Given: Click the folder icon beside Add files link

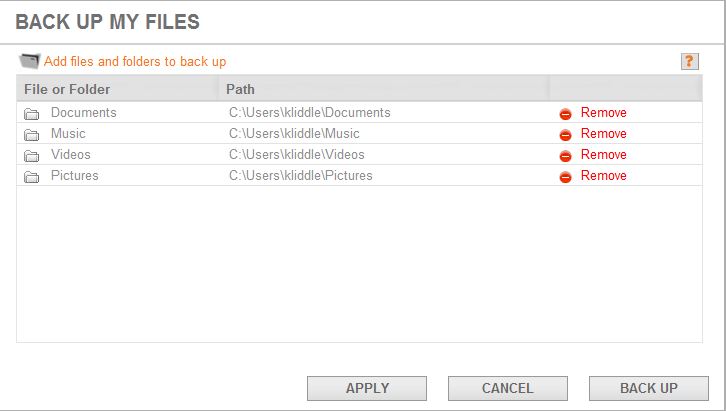Looking at the screenshot, I should [x=29, y=61].
